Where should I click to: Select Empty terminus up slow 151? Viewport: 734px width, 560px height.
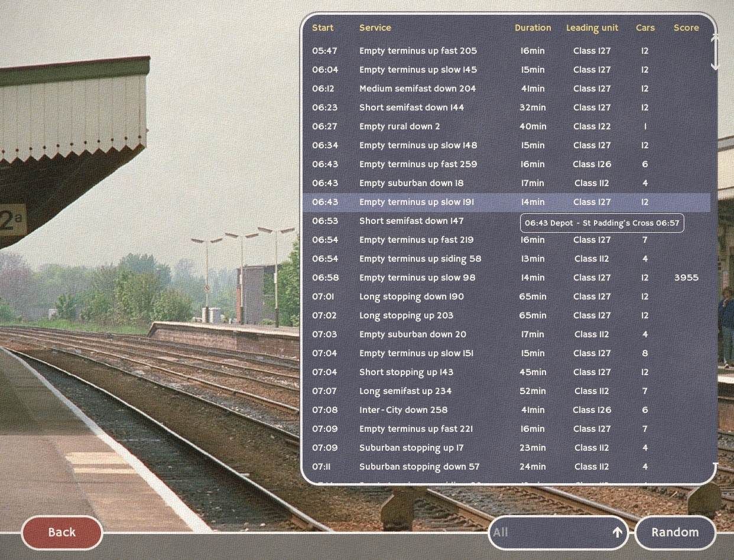tap(506, 353)
